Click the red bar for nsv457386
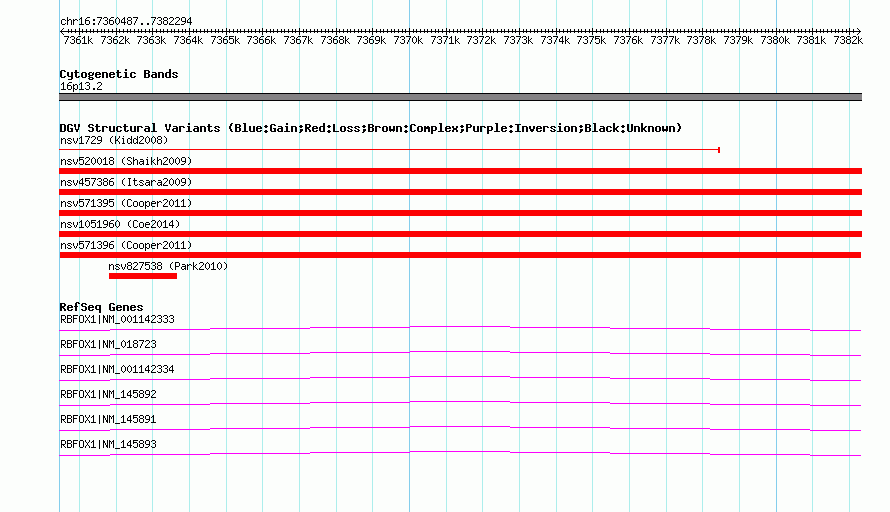This screenshot has height=512, width=890. (460, 192)
